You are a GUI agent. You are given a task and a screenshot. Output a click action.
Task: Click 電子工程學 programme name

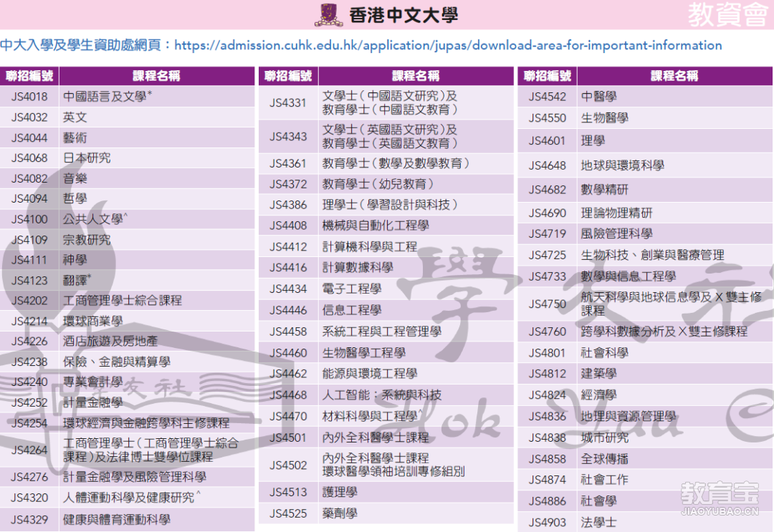(352, 289)
